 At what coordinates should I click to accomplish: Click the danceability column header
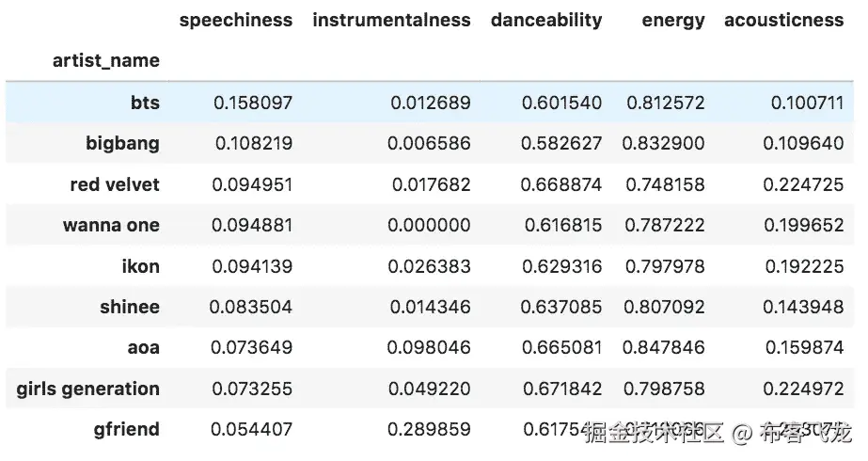[x=545, y=20]
